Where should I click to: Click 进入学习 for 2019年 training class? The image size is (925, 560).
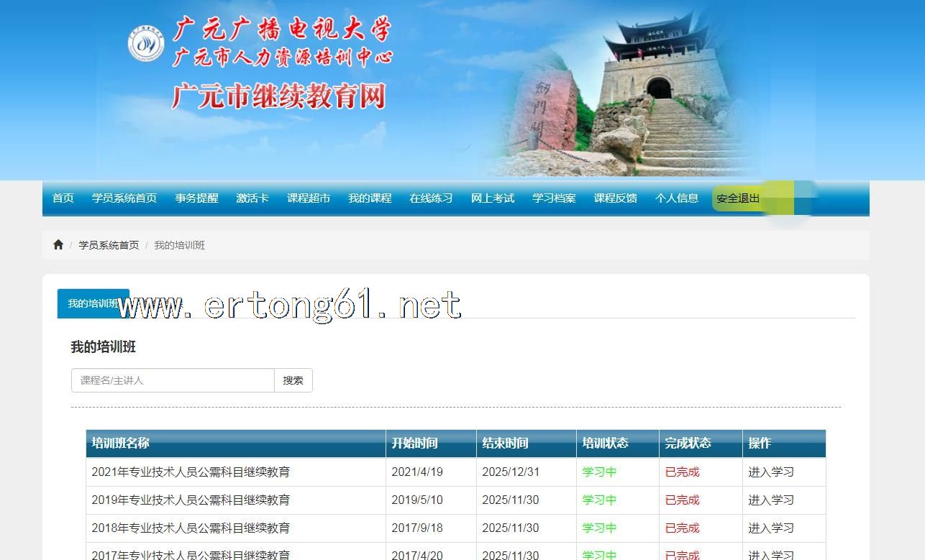point(770,500)
